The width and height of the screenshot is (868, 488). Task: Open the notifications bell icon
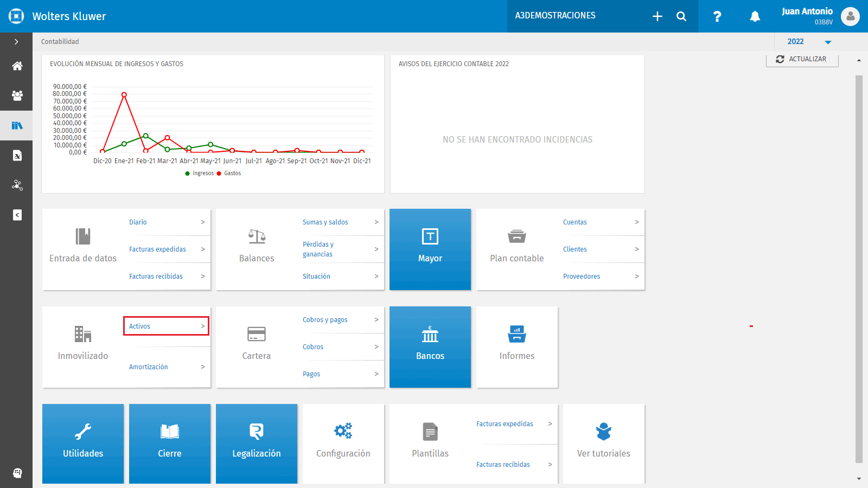(x=755, y=16)
